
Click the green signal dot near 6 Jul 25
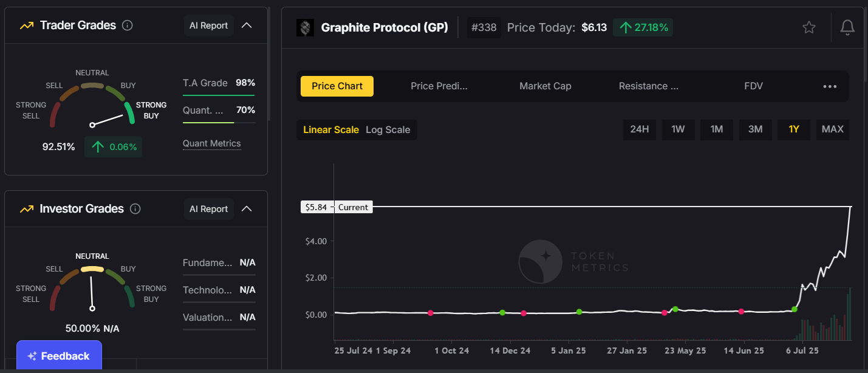[795, 310]
